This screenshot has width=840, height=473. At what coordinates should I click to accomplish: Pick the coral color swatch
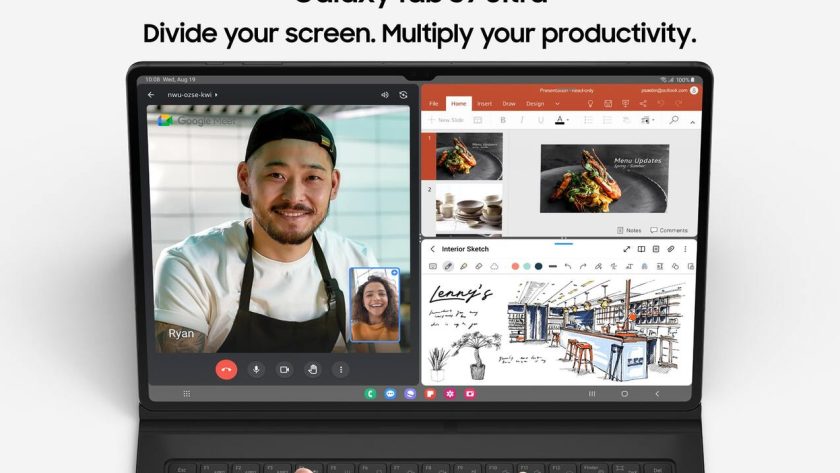tap(515, 266)
